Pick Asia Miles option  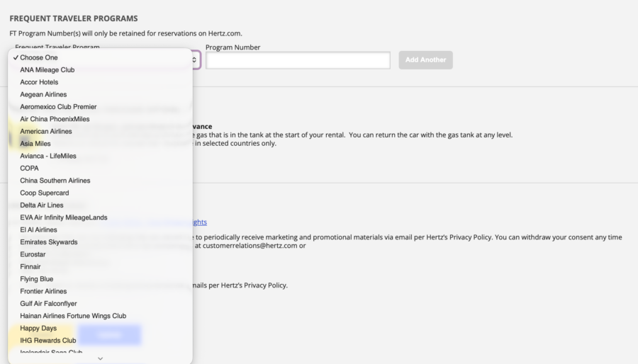pos(100,144)
